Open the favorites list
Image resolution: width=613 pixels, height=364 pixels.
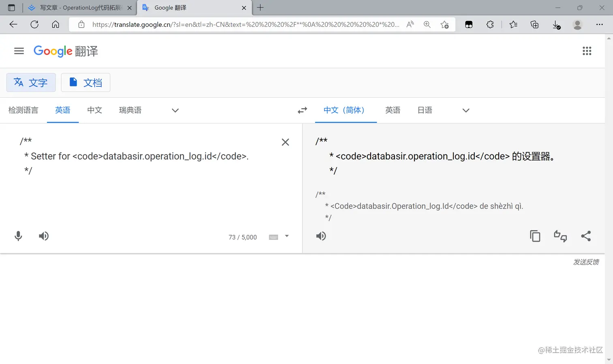click(x=513, y=24)
